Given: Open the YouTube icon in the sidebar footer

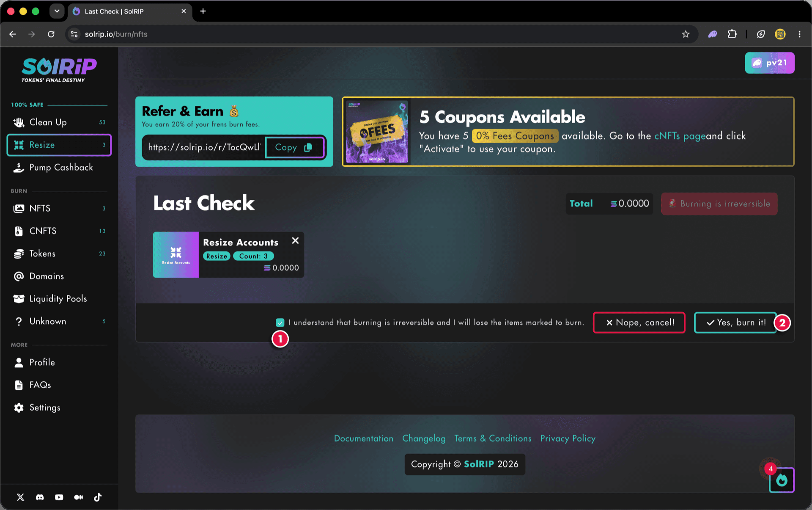Looking at the screenshot, I should point(59,497).
